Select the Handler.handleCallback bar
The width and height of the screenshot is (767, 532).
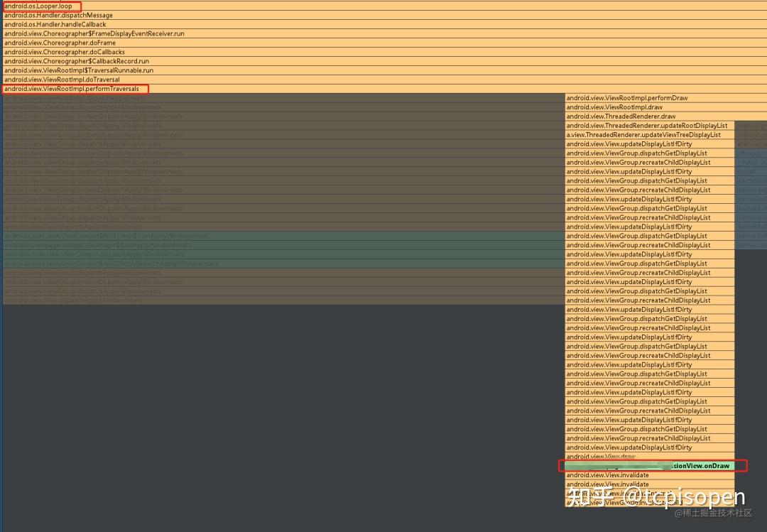click(x=384, y=24)
